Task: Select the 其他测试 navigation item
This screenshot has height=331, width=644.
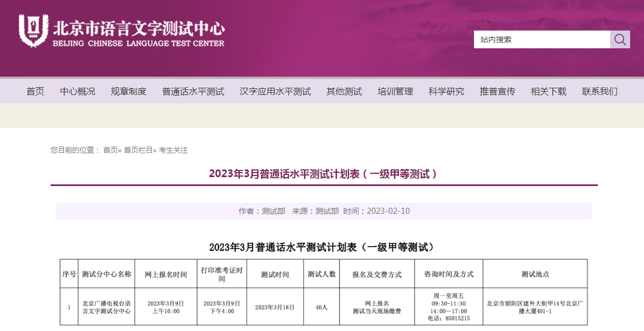Action: coord(344,92)
